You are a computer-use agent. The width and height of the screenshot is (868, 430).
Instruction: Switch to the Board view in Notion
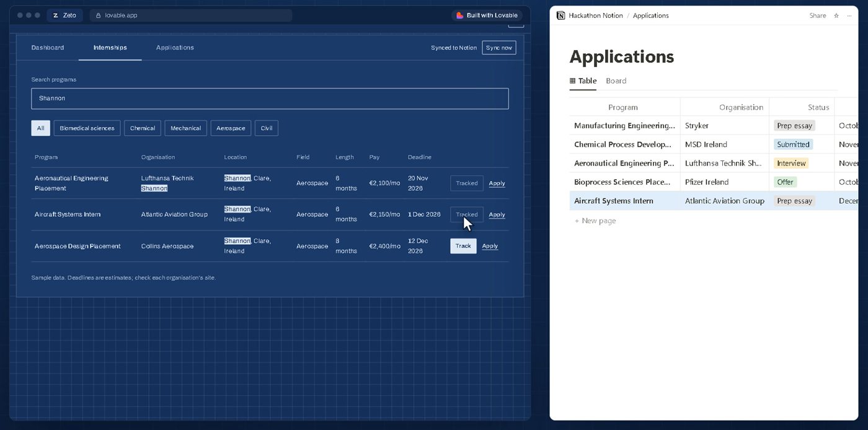coord(616,81)
